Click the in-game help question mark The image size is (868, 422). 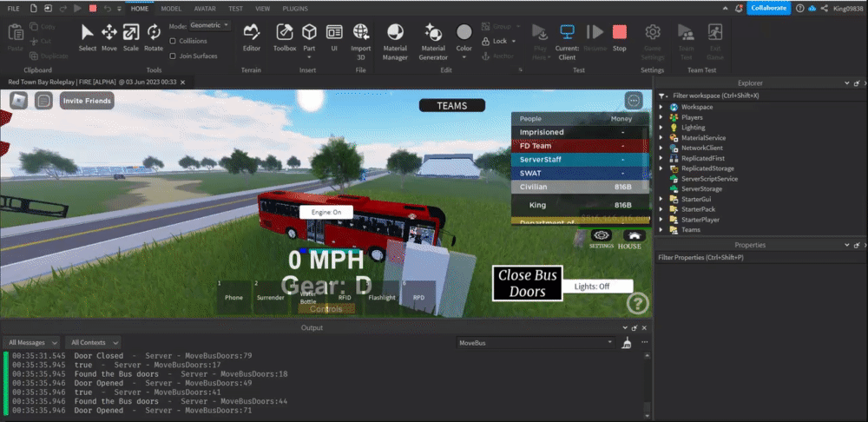pyautogui.click(x=638, y=303)
